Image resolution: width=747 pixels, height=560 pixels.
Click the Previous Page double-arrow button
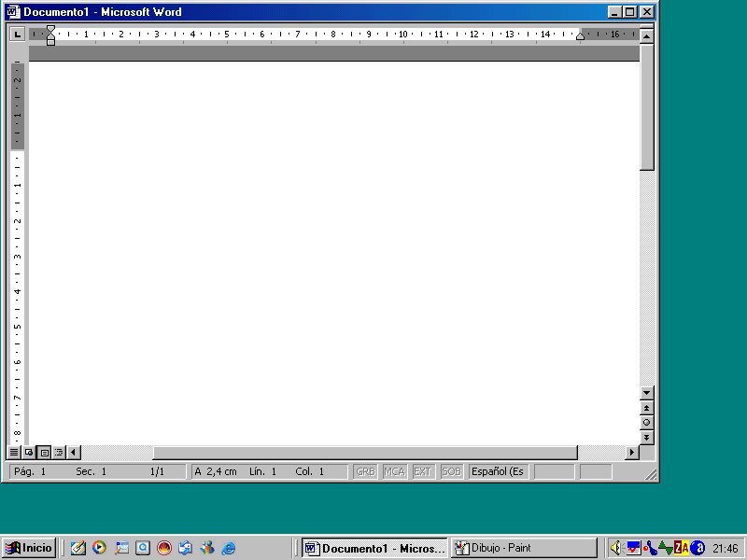[x=646, y=408]
